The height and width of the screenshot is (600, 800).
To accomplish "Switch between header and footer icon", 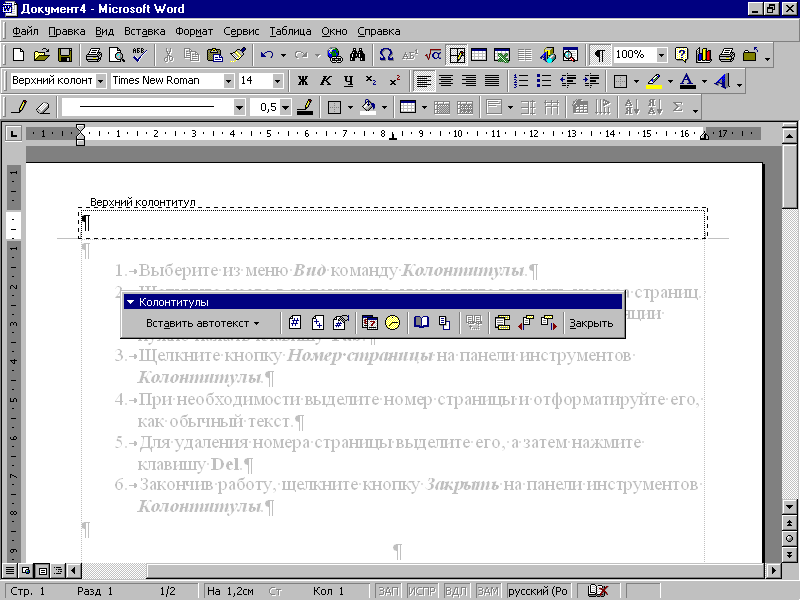I will [503, 322].
